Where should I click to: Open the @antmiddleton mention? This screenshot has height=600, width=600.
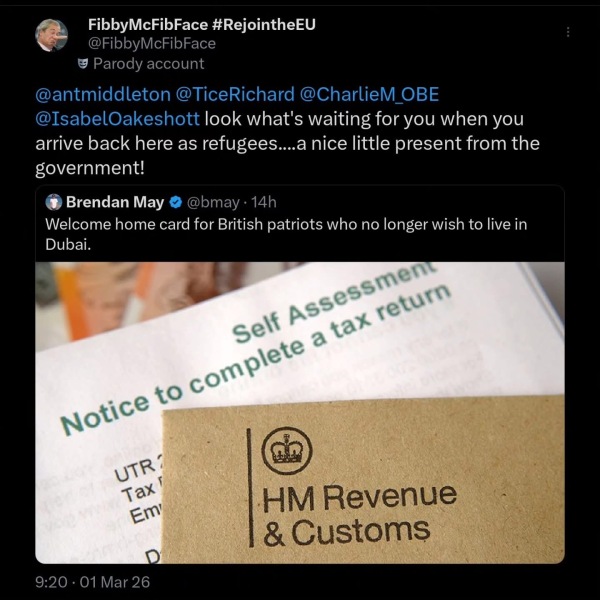click(102, 95)
